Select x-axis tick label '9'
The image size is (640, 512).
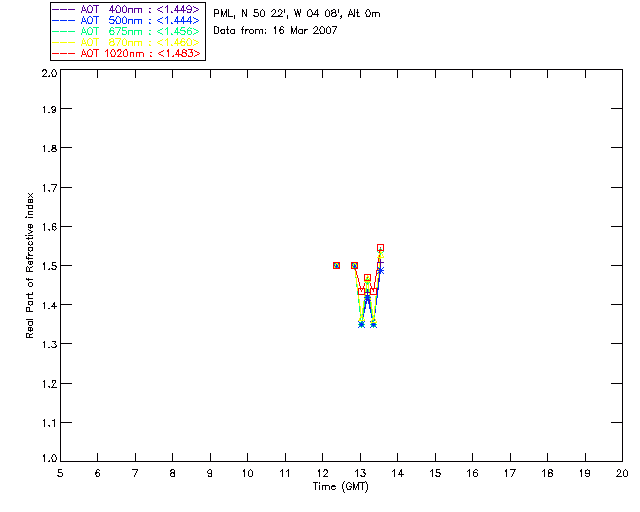(210, 473)
